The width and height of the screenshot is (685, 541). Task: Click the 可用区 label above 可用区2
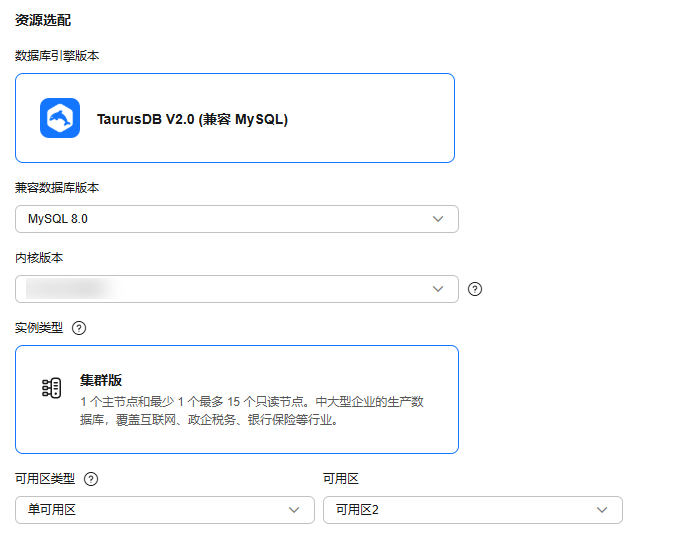coord(341,479)
